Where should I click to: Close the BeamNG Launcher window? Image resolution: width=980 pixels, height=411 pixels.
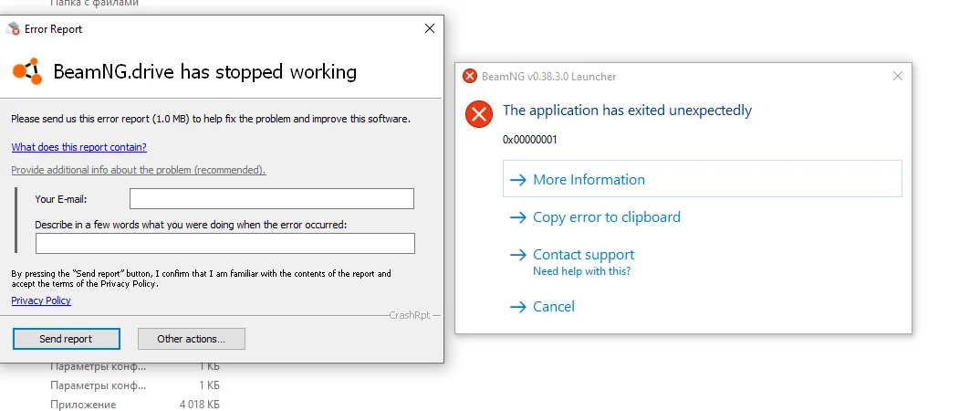898,77
